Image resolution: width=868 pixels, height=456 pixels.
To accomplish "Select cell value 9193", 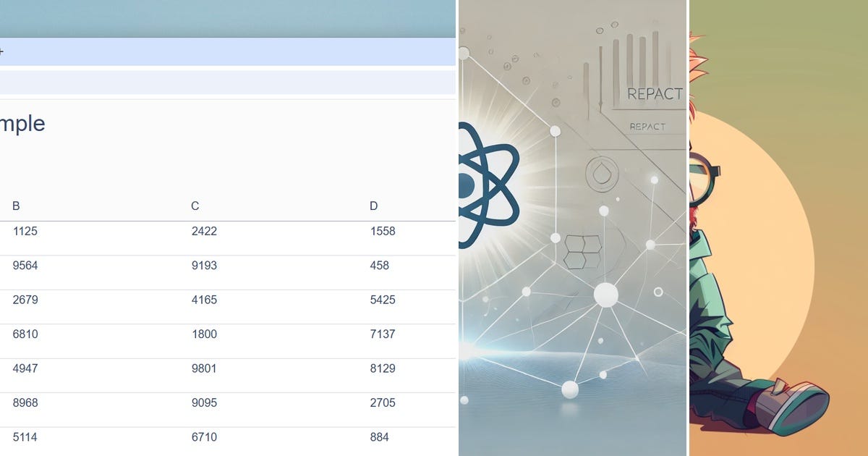I will click(x=204, y=266).
